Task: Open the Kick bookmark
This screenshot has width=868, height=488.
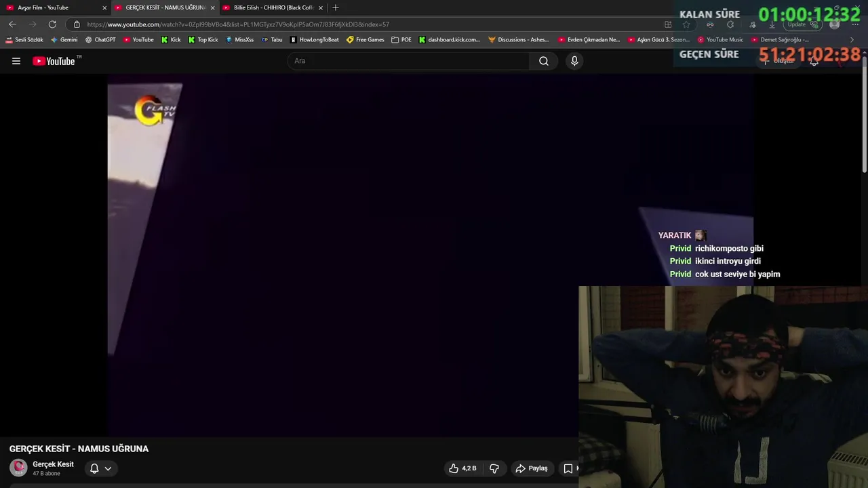Action: coord(171,40)
